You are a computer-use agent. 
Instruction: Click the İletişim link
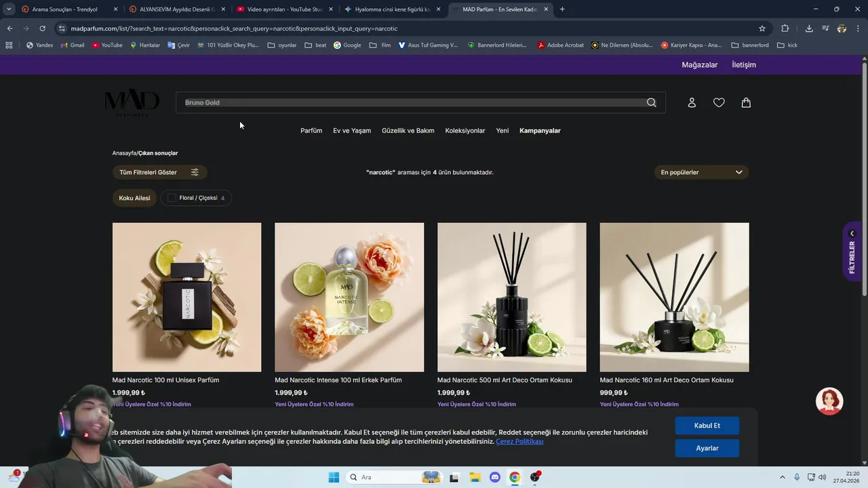tap(744, 65)
